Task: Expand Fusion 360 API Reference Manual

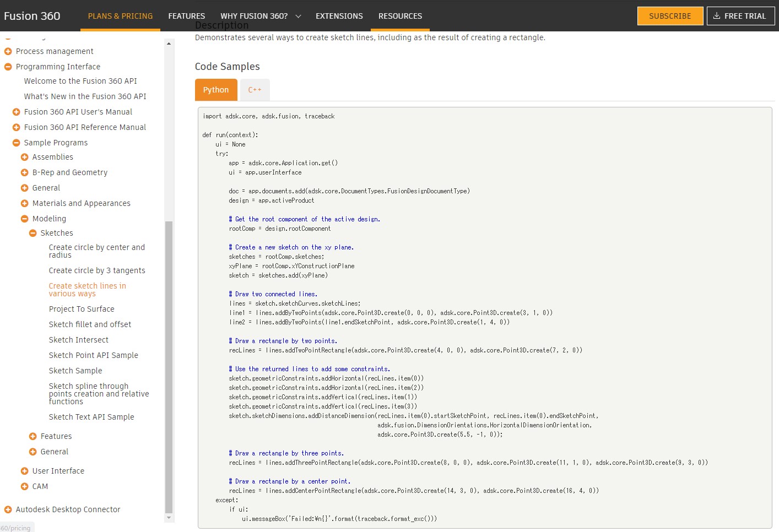Action: tap(17, 127)
